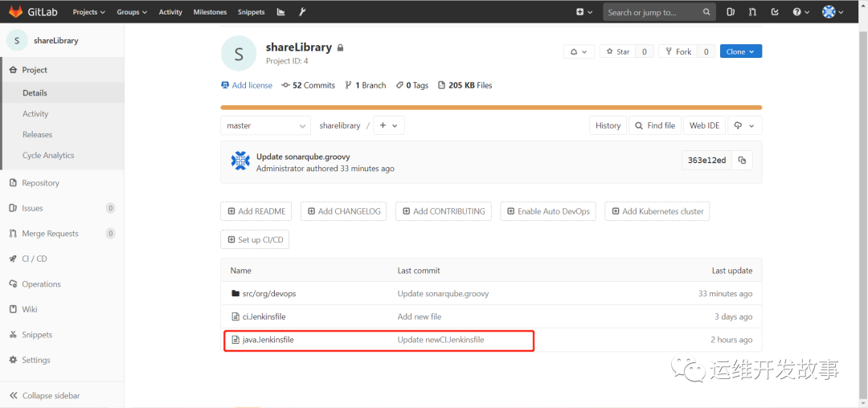Click the Add license link
868x408 pixels.
(x=247, y=85)
